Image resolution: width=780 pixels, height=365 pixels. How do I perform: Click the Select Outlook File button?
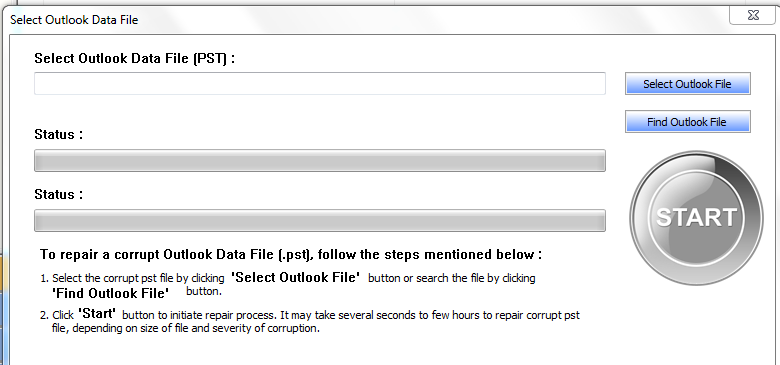(687, 84)
